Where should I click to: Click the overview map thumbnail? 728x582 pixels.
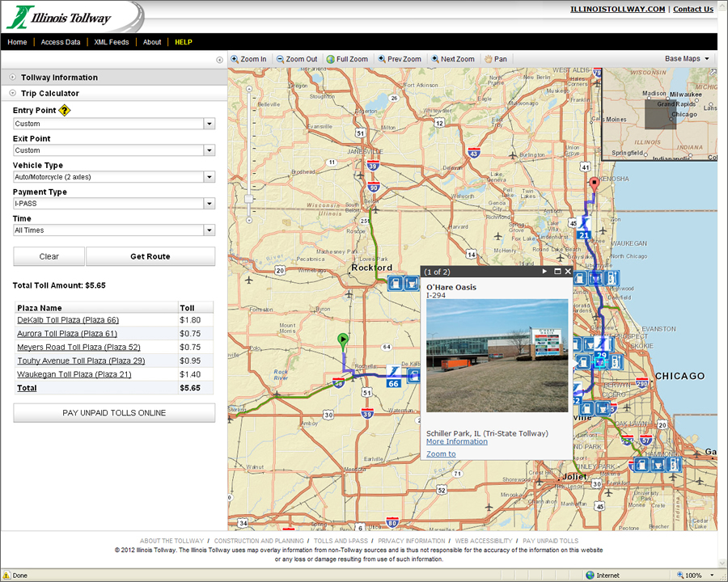coord(660,114)
